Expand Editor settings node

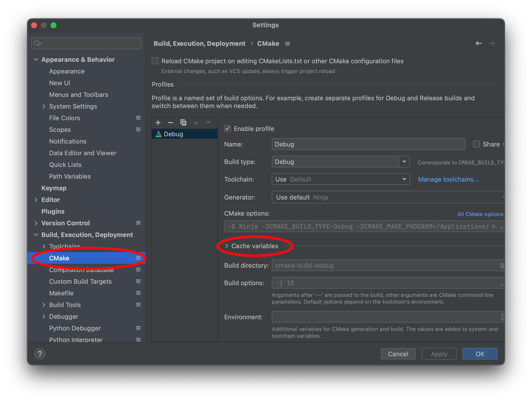(x=36, y=200)
